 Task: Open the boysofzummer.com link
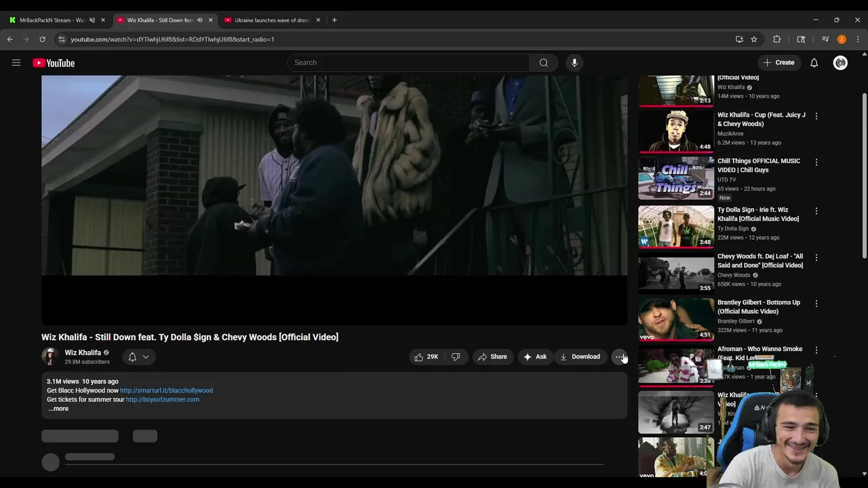(x=162, y=399)
